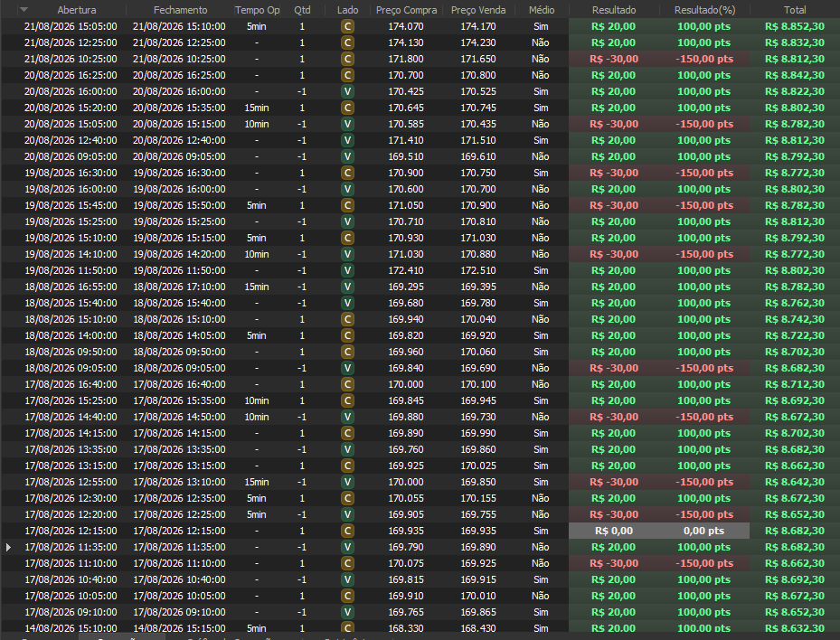Select the total cell R$ 8.842,30

click(795, 75)
